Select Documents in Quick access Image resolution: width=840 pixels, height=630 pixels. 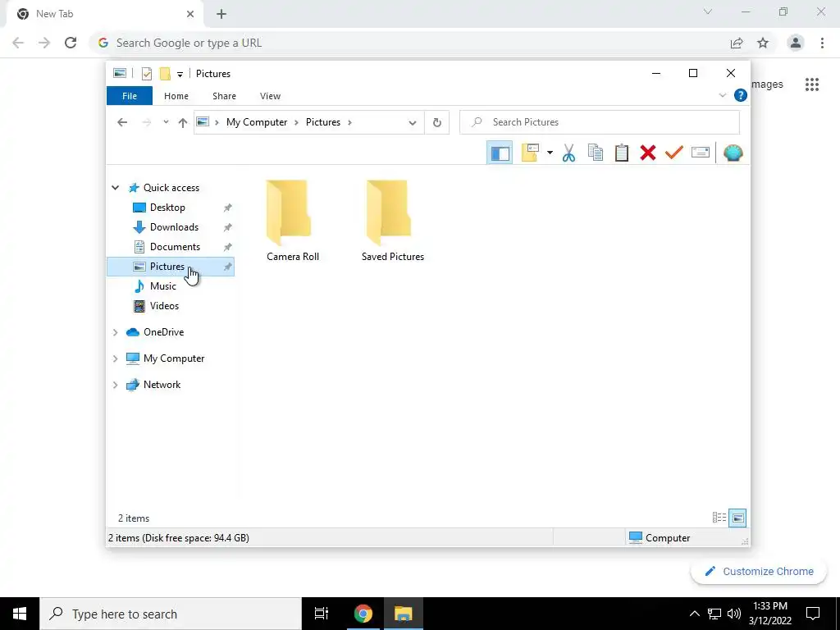click(175, 247)
